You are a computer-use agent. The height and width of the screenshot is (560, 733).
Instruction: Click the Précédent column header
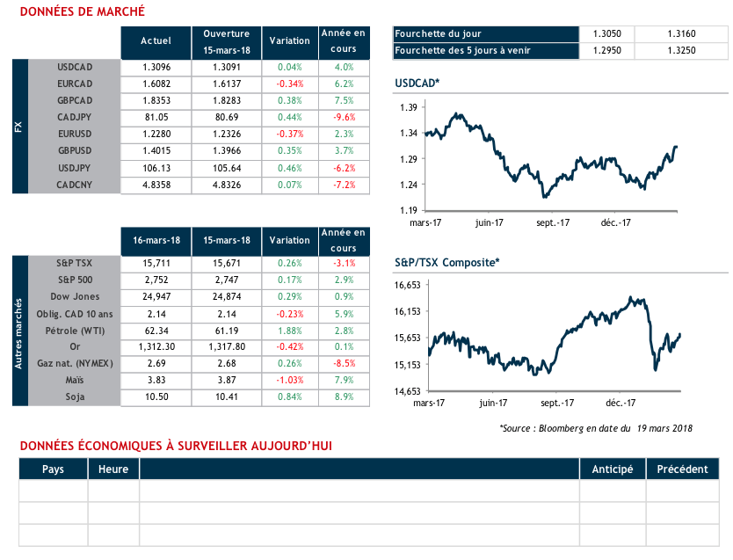tap(682, 469)
